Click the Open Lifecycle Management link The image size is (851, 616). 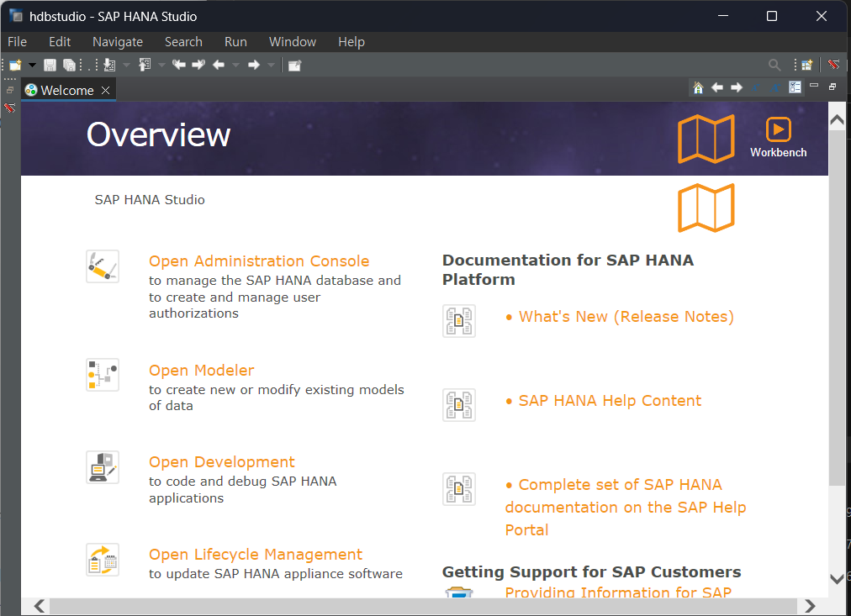point(255,554)
